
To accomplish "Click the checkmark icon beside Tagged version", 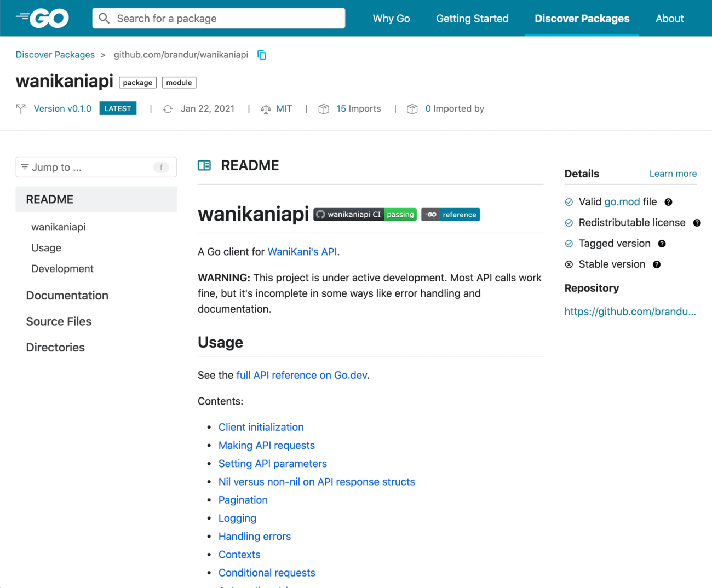I will click(x=568, y=243).
